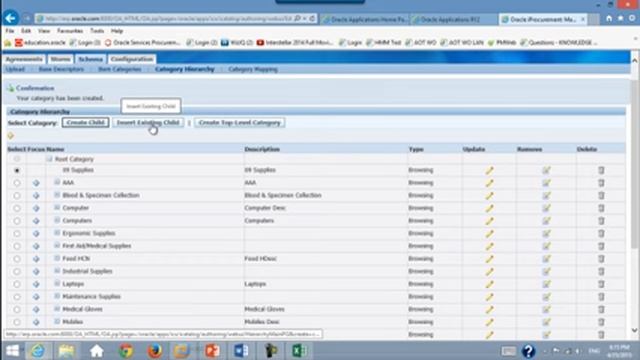This screenshot has height=360, width=640.
Task: Select the Laptops radio button
Action: coord(17,284)
